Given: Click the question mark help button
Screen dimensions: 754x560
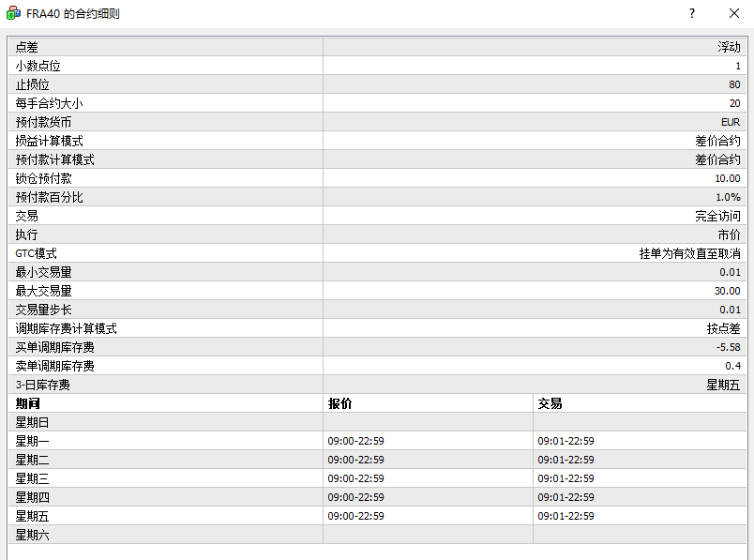Looking at the screenshot, I should pyautogui.click(x=692, y=13).
